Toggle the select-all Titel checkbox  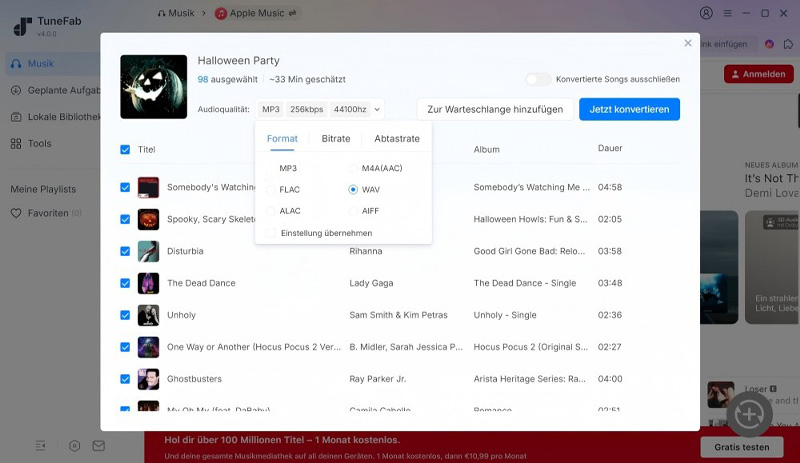tap(125, 150)
